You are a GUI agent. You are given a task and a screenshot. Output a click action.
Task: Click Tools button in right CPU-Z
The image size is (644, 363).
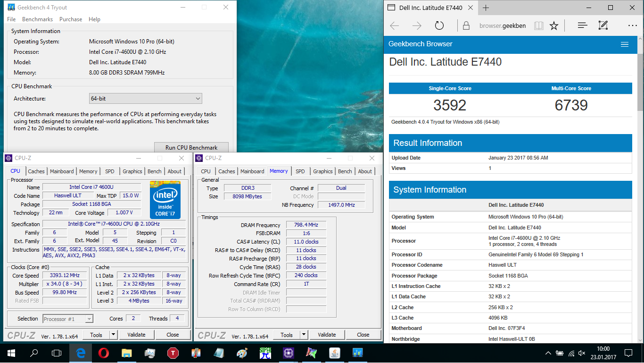287,335
